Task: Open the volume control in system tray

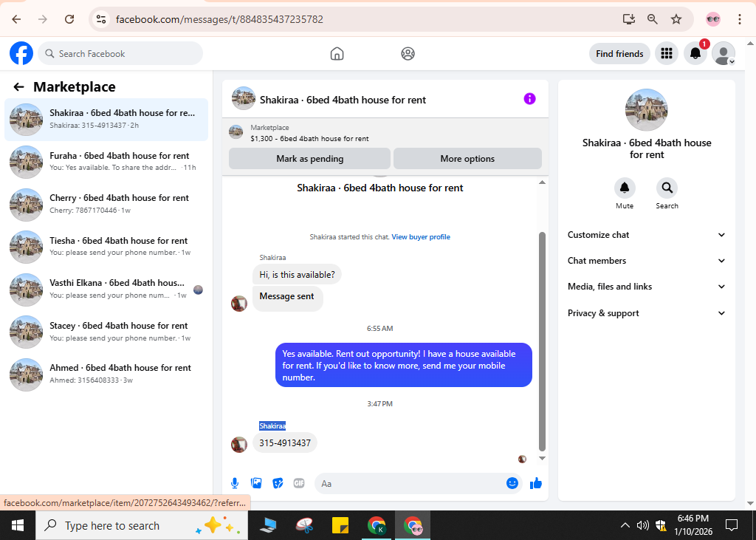Action: click(x=643, y=525)
